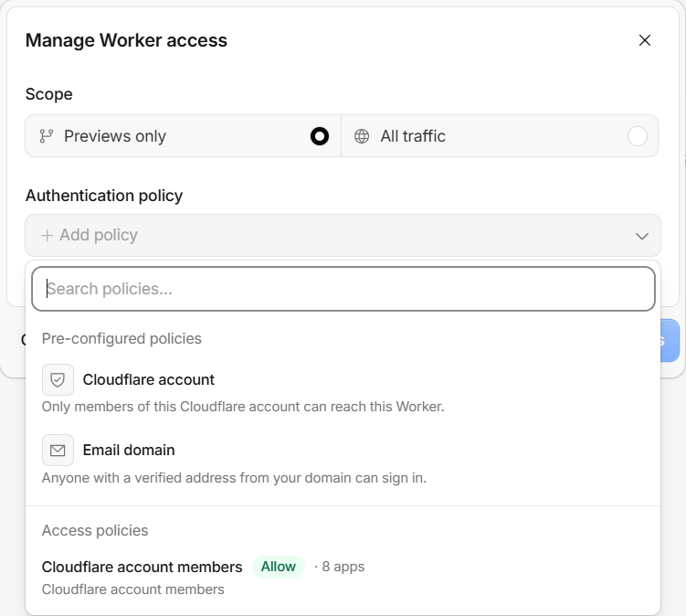The height and width of the screenshot is (616, 686).
Task: Open the Add policy dropdown
Action: coord(343,236)
